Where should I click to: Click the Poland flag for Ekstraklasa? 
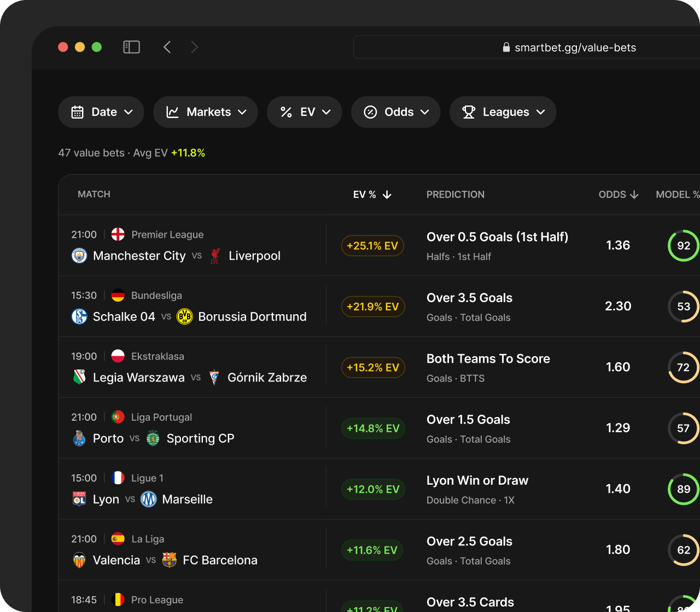point(118,356)
